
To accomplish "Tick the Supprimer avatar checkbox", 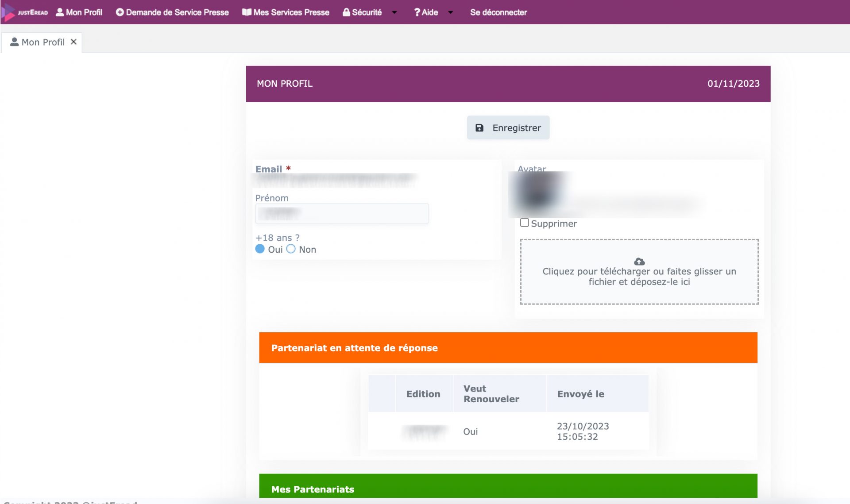I will tap(525, 223).
